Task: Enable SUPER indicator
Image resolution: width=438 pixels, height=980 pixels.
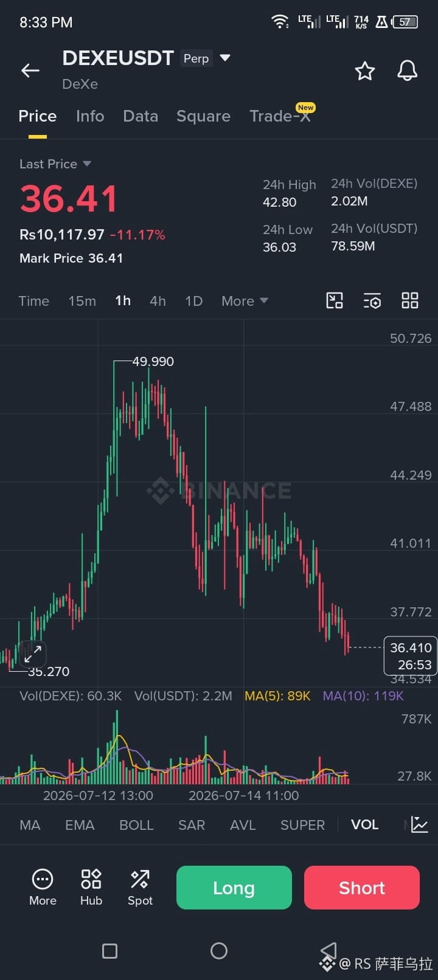Action: click(x=302, y=825)
